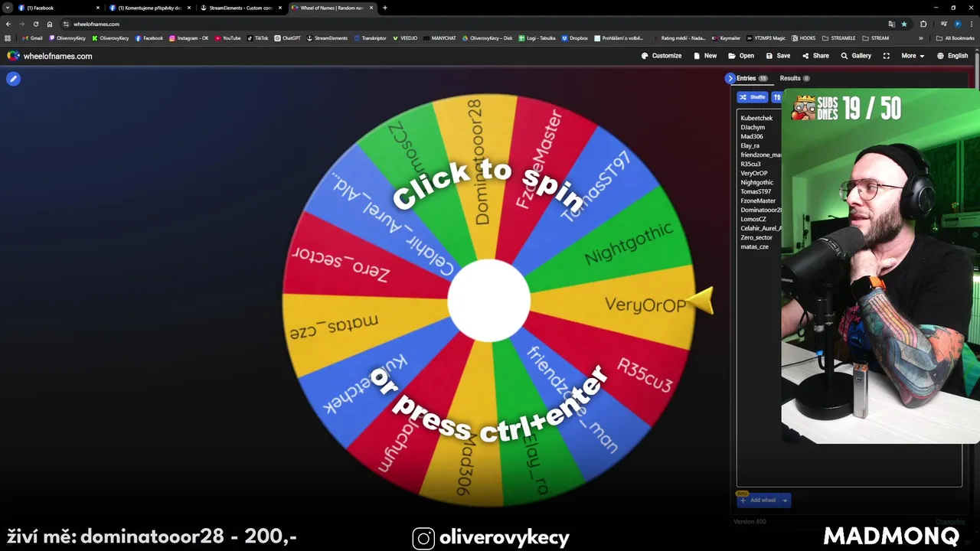980x551 pixels.
Task: Switch to the StreamElements browser tab
Action: 240,8
